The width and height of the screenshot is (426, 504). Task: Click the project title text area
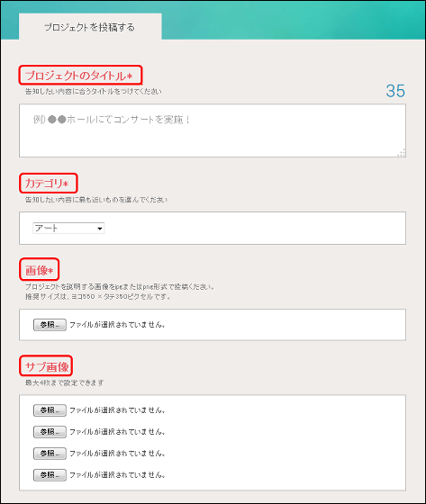click(213, 130)
